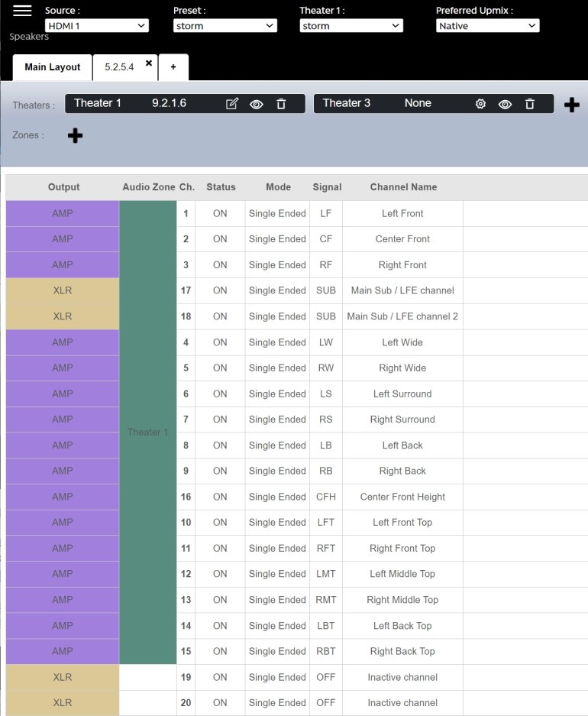
Task: Select the 5.2.5.4 tab
Action: [x=119, y=67]
